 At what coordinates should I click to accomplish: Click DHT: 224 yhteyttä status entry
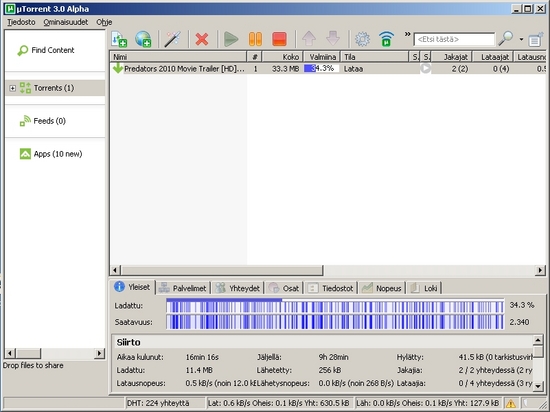(x=165, y=403)
